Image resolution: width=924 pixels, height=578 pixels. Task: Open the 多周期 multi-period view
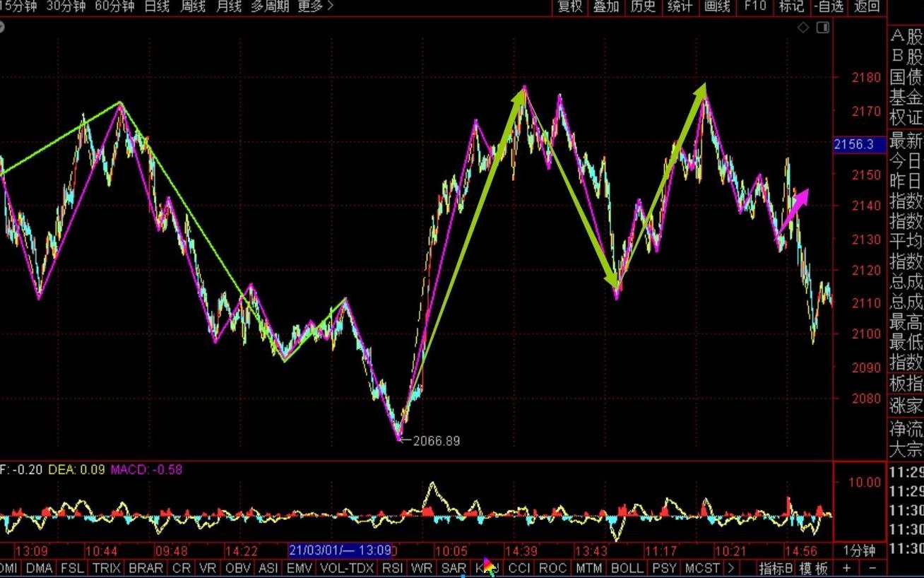[270, 6]
